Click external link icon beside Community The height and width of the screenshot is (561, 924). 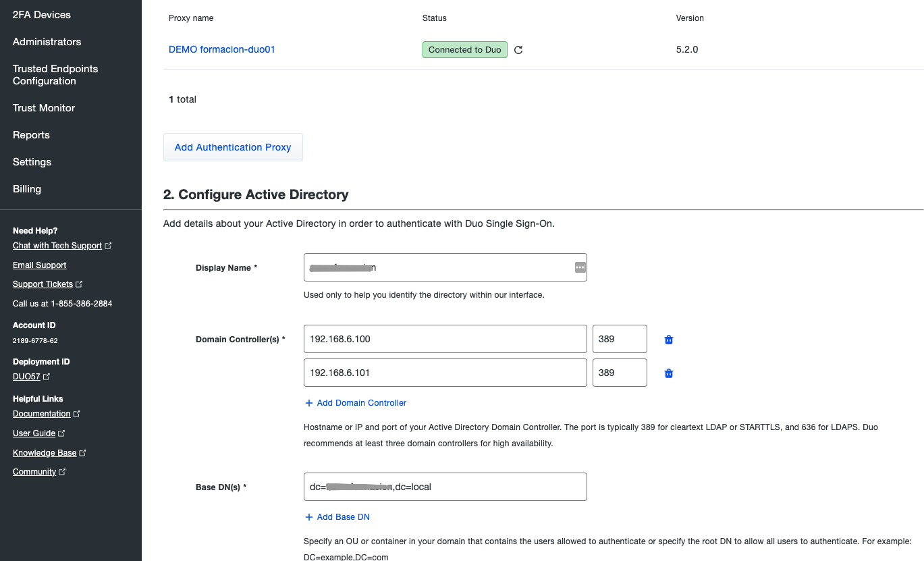tap(62, 472)
